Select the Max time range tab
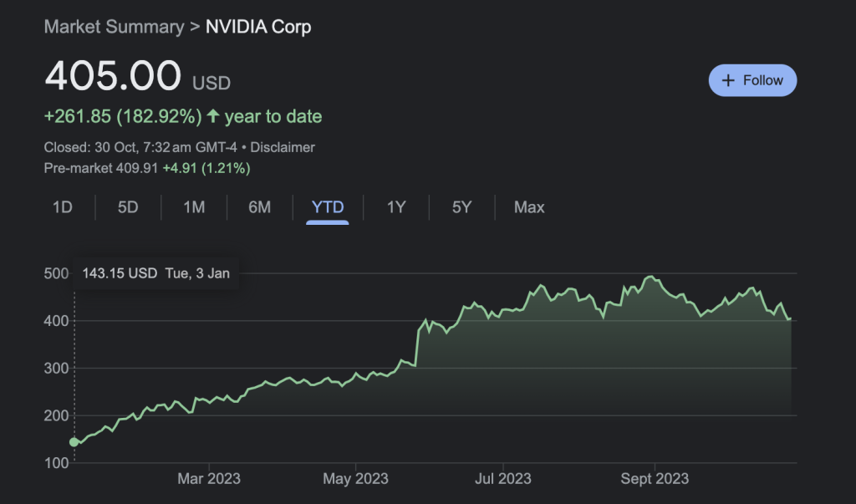The image size is (856, 504). click(529, 207)
